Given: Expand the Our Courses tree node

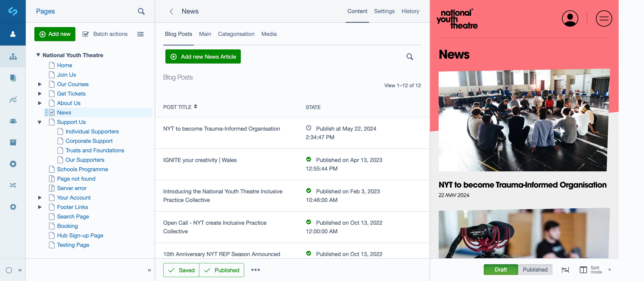Looking at the screenshot, I should pos(40,84).
